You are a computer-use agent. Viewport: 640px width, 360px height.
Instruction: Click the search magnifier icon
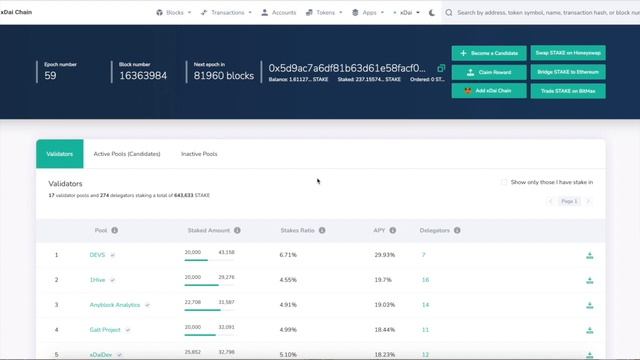[449, 13]
